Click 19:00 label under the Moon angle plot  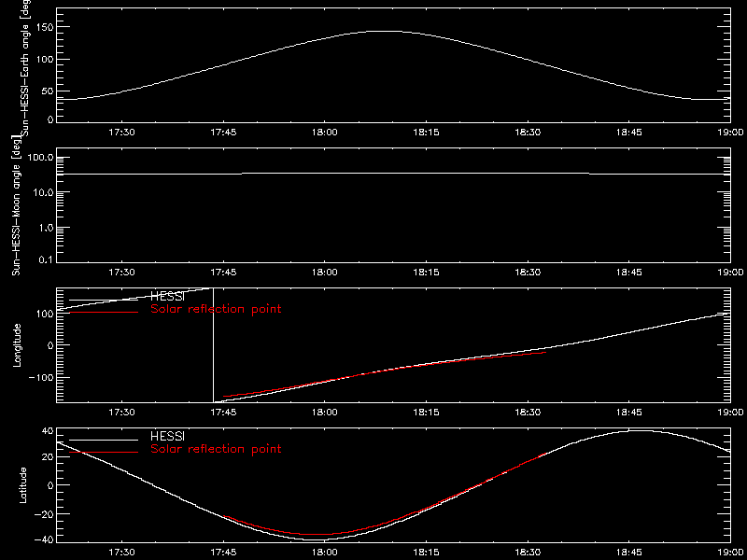pyautogui.click(x=730, y=273)
